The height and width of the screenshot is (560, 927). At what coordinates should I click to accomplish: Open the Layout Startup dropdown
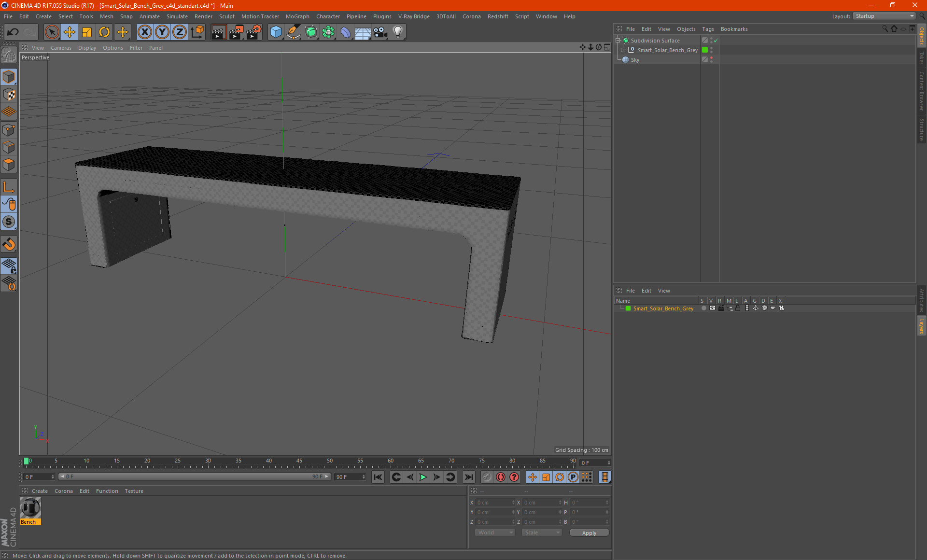tap(885, 16)
